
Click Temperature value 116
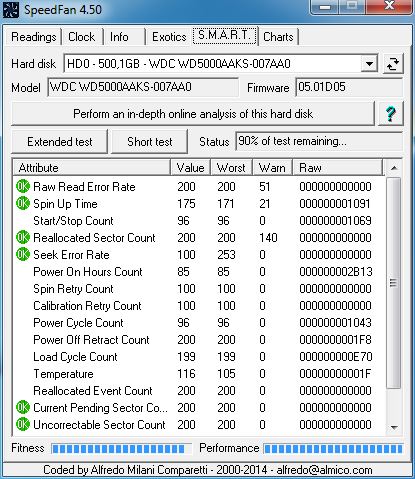coord(186,373)
